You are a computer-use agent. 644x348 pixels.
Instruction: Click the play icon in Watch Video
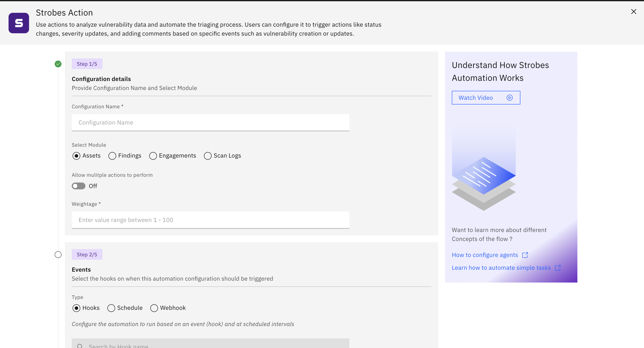tap(509, 98)
